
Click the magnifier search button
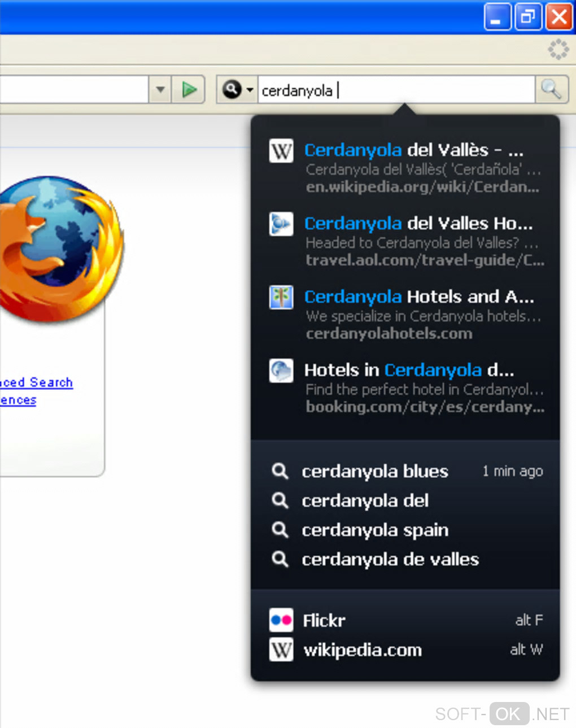551,89
